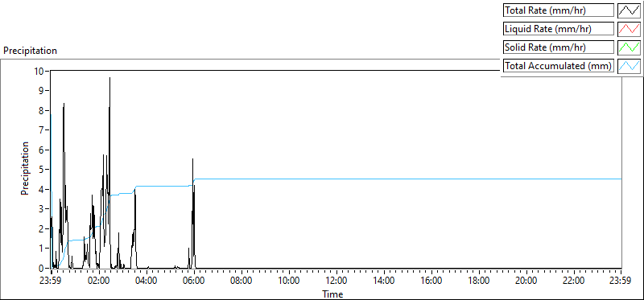The width and height of the screenshot is (644, 300).
Task: Open the Liquid Rate red plot icon
Action: pos(629,29)
